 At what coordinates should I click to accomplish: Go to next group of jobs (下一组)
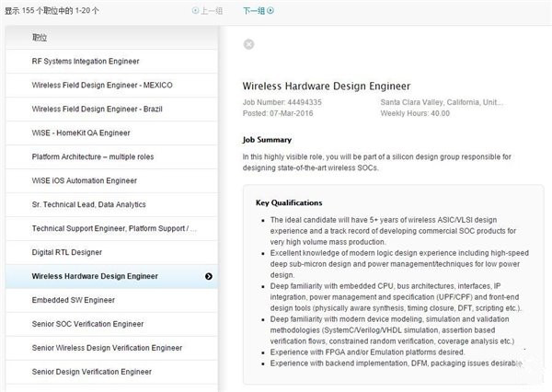point(259,10)
